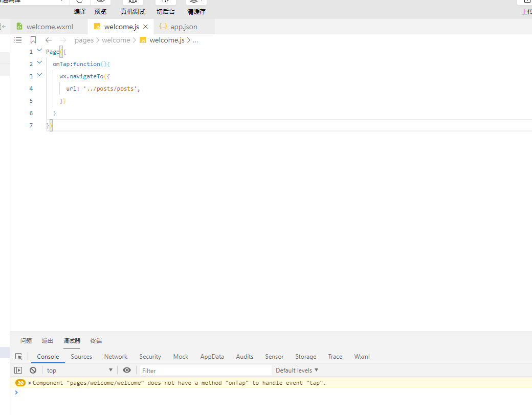Click the welcome.js breadcrumb

[167, 40]
